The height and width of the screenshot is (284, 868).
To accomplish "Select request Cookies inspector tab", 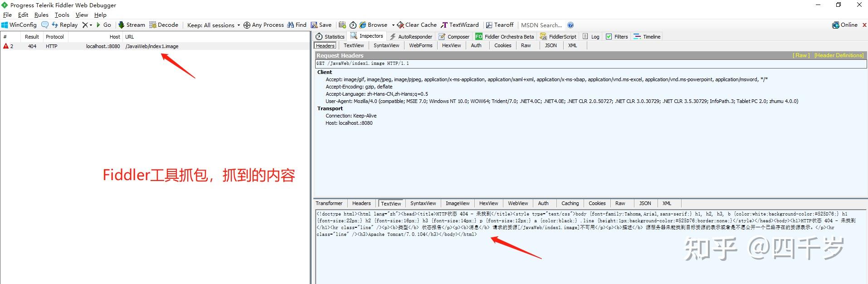I will tap(502, 45).
